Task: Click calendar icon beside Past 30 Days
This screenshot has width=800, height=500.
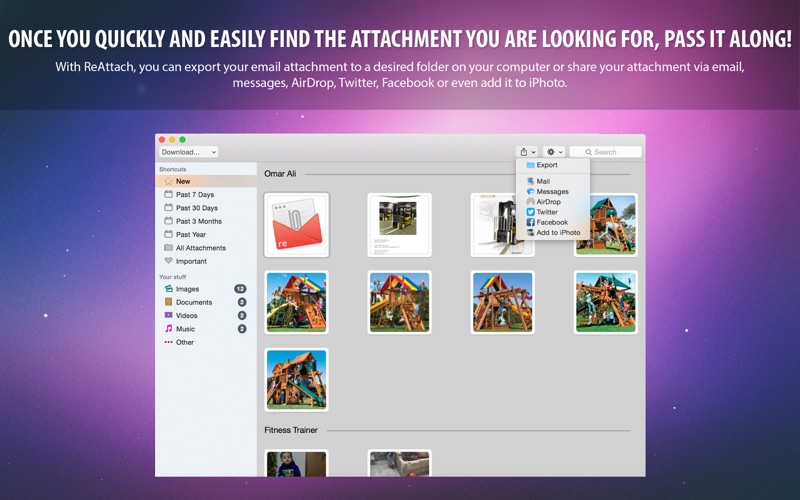Action: pos(168,207)
